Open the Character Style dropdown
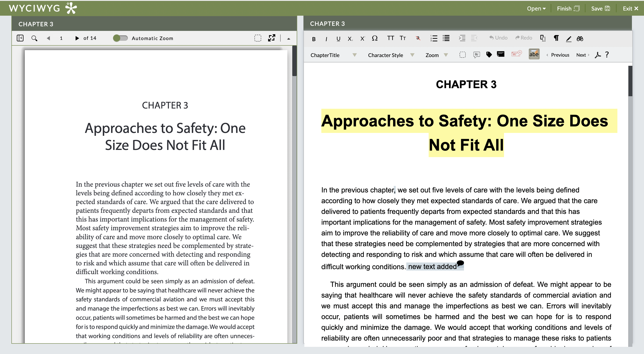Image resolution: width=644 pixels, height=354 pixels. tap(391, 55)
